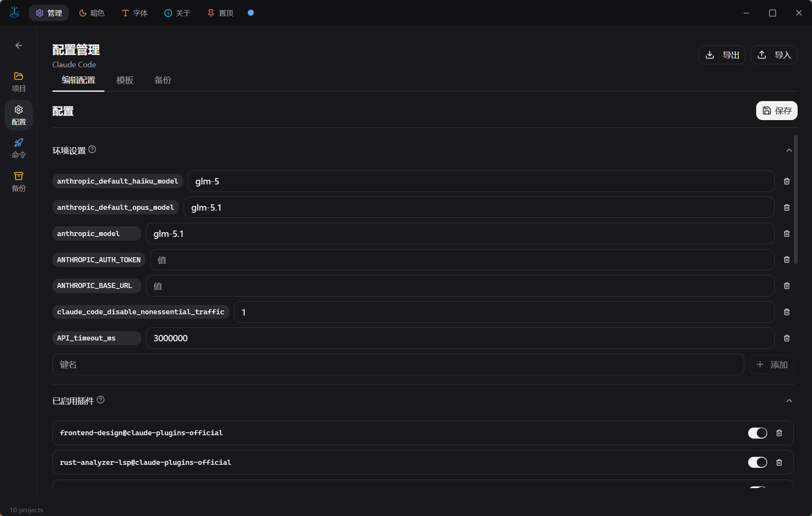The height and width of the screenshot is (516, 812).
Task: Toggle frontend-design plugin switch
Action: point(757,433)
